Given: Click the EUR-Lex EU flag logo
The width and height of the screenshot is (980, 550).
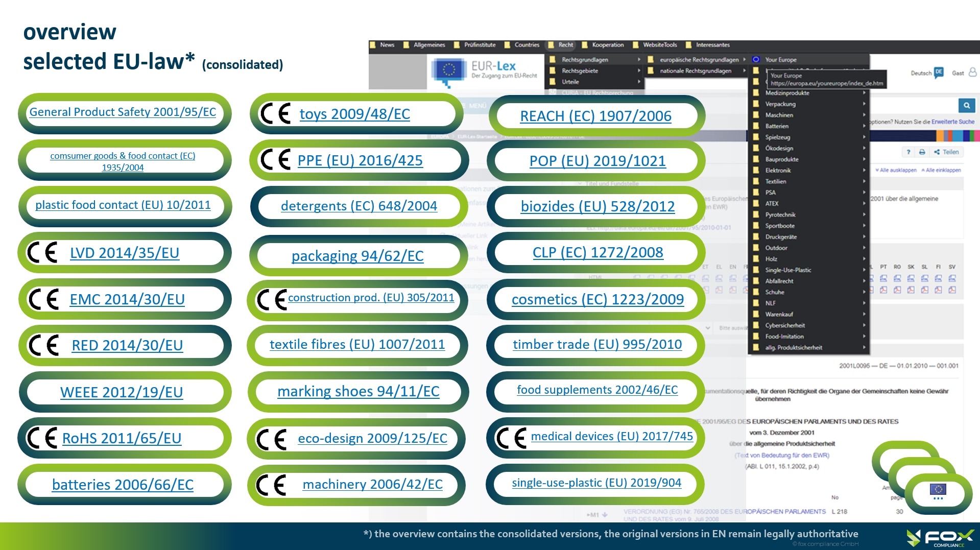Looking at the screenshot, I should click(448, 70).
